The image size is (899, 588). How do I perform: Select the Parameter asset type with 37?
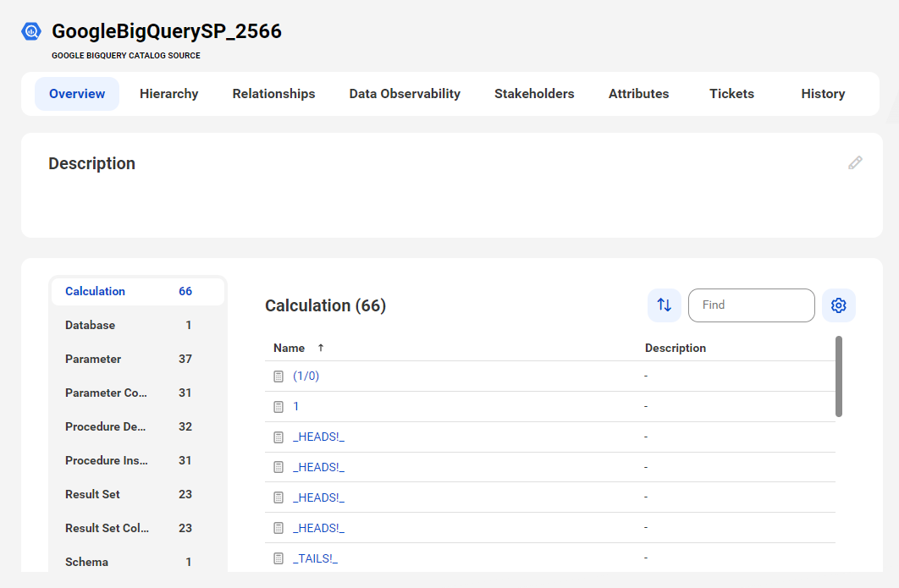click(x=138, y=359)
